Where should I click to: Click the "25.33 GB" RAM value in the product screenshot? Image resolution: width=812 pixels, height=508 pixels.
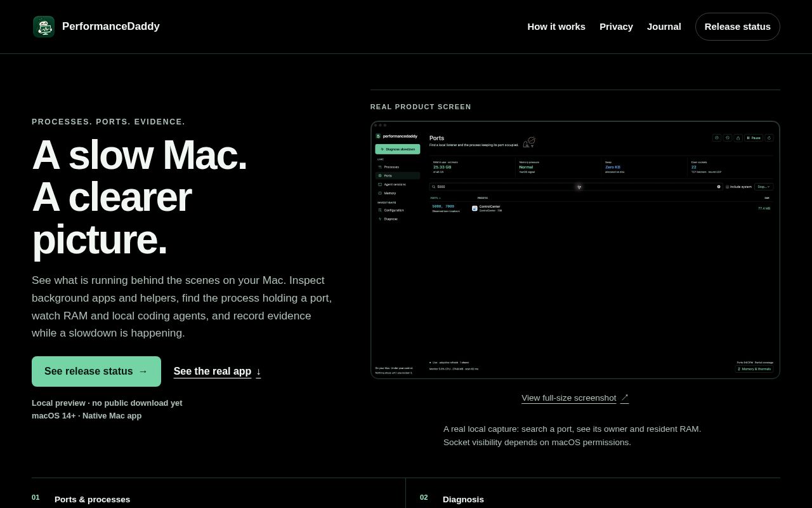point(442,167)
